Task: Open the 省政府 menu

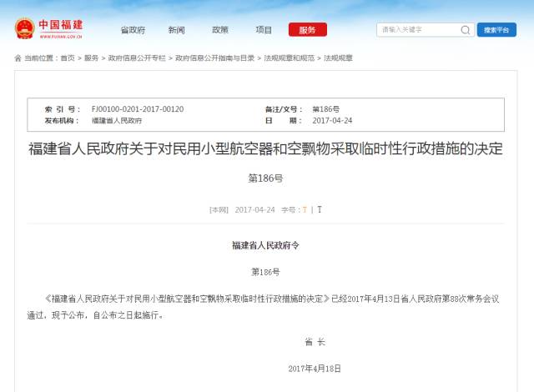Action: (132, 30)
